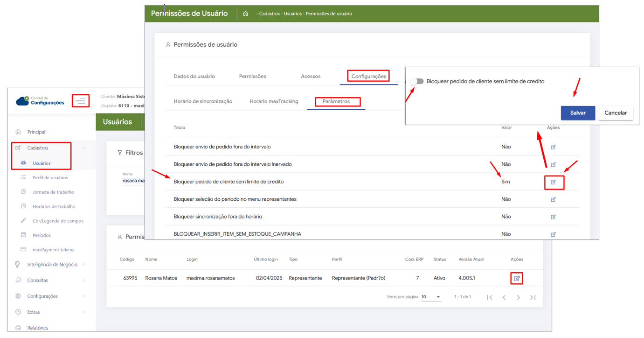Click the Salvar button

tap(577, 113)
